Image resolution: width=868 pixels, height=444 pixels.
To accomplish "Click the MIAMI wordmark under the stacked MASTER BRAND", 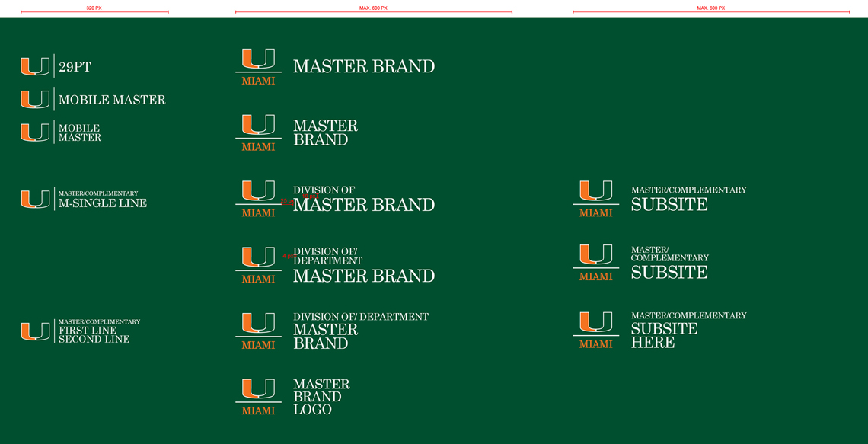I will [x=258, y=146].
